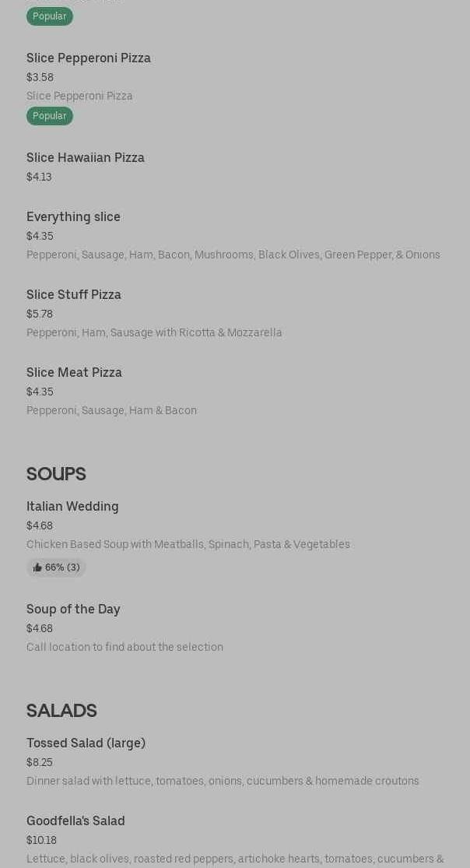Screen dimensions: 470x868
Task: Click the $10.18 Goodfella's Salad price
Action: (x=41, y=840)
